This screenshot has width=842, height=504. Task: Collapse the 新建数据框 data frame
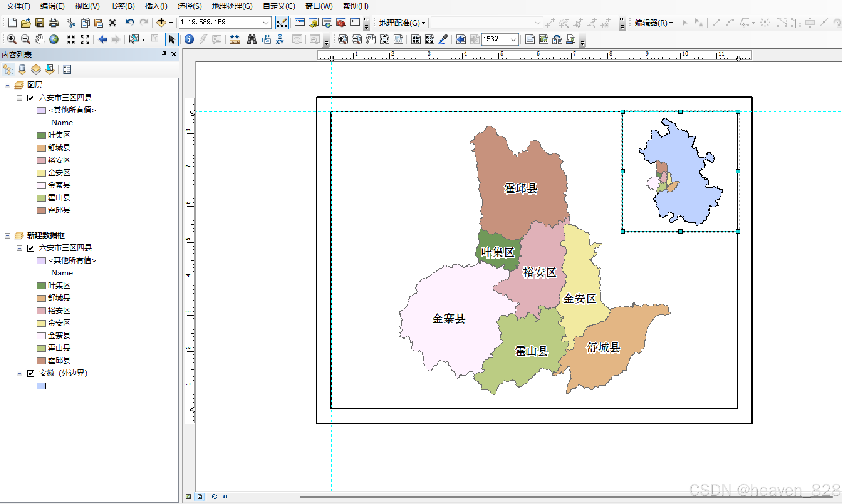pyautogui.click(x=8, y=235)
